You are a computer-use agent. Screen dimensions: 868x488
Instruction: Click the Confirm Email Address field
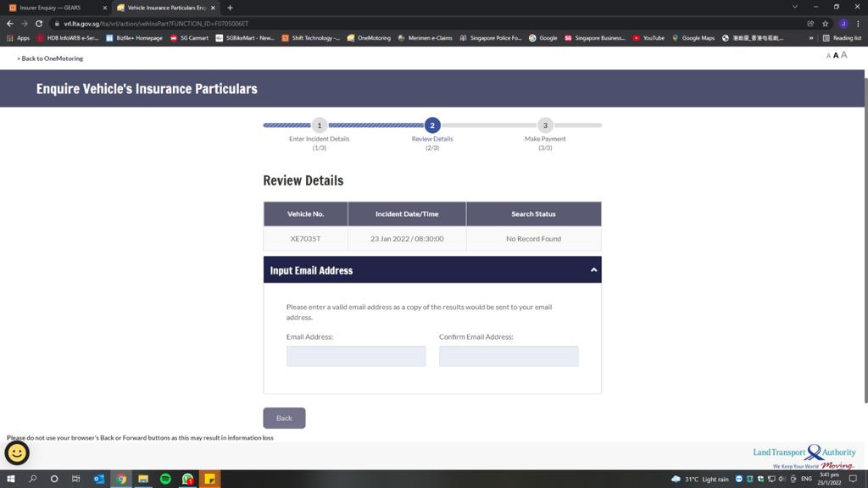pos(509,356)
